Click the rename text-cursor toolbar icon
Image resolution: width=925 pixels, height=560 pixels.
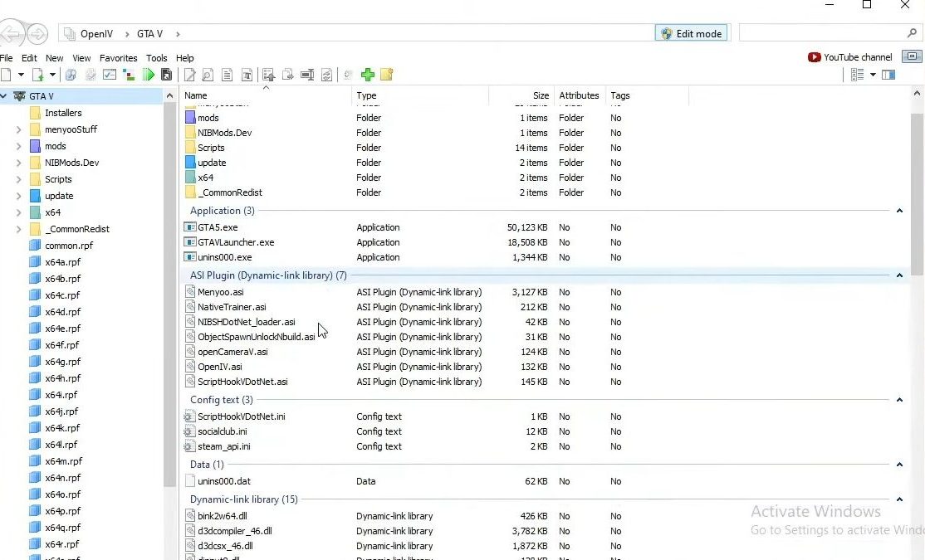(307, 75)
